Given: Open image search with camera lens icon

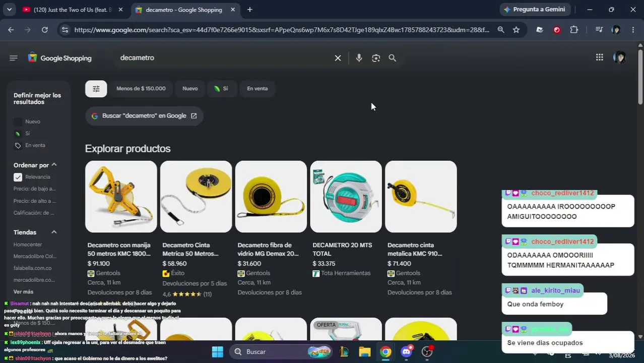Looking at the screenshot, I should (x=376, y=58).
